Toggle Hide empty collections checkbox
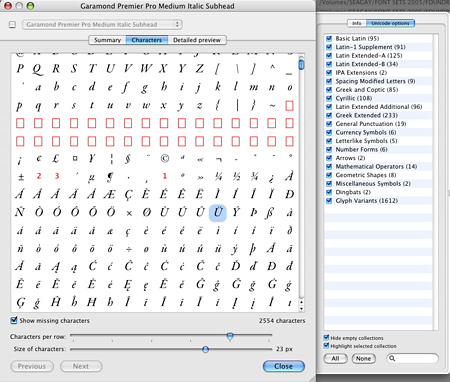This screenshot has height=382, width=450. [x=326, y=338]
